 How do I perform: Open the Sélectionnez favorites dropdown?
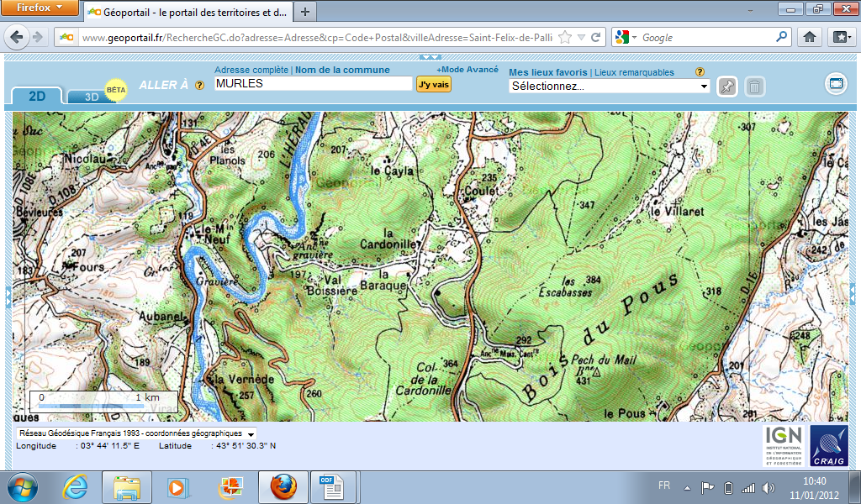[x=610, y=86]
